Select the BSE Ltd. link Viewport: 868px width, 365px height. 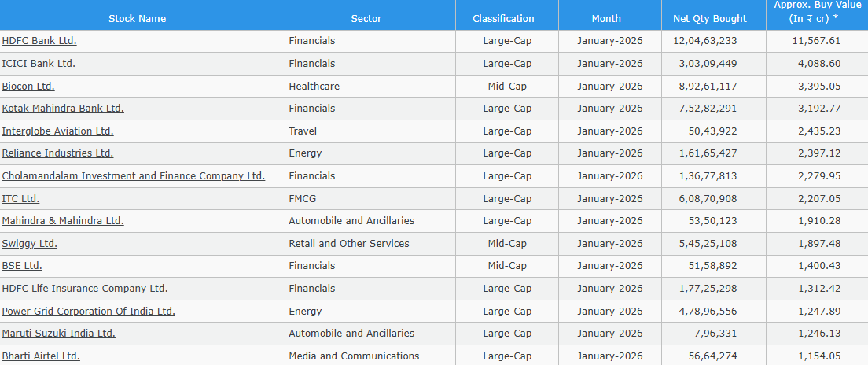click(x=22, y=266)
